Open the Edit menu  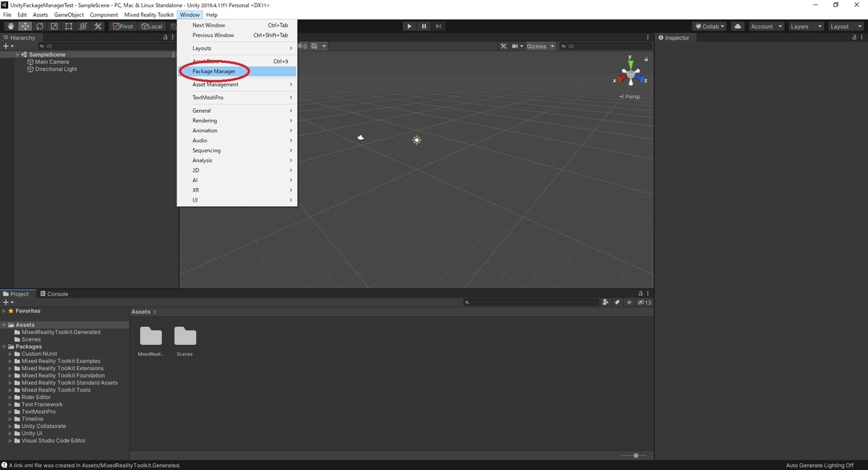pyautogui.click(x=22, y=14)
